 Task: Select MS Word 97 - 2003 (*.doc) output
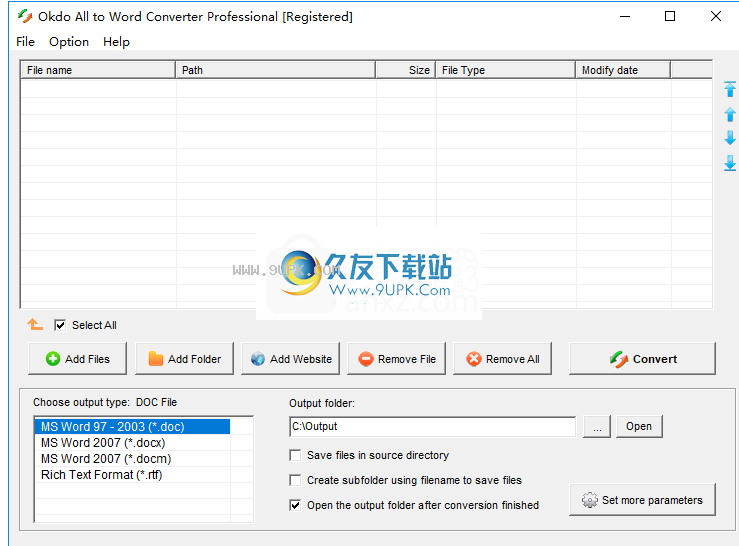tap(132, 427)
